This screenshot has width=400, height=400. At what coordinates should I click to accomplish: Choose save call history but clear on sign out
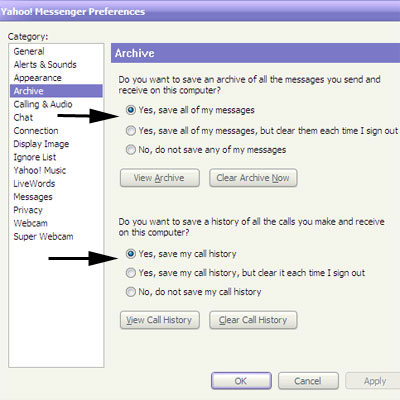(131, 273)
